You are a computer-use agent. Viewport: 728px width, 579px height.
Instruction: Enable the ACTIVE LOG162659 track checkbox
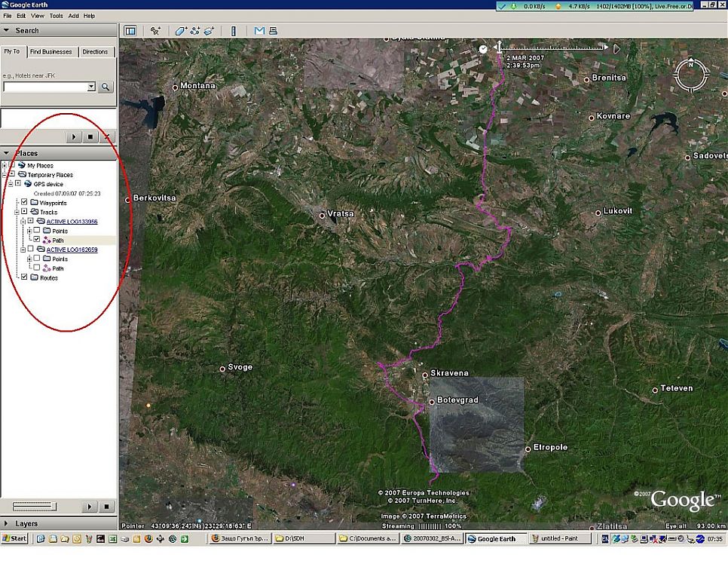30,250
